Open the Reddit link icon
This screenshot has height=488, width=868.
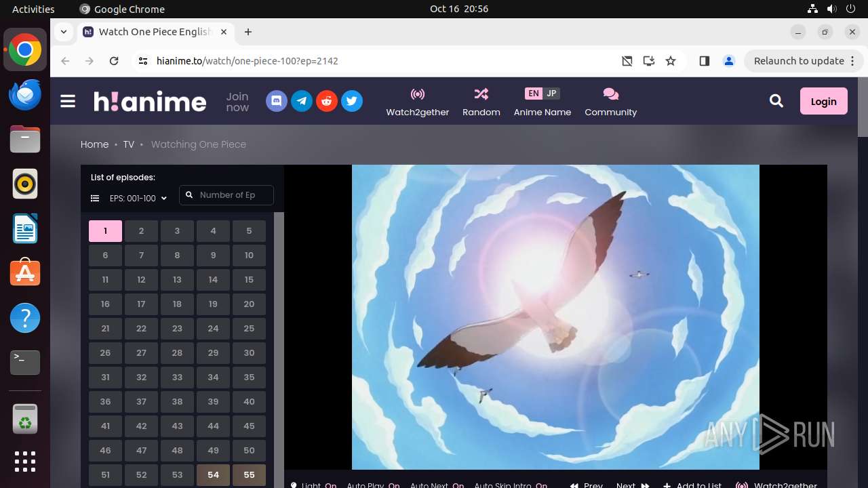327,102
